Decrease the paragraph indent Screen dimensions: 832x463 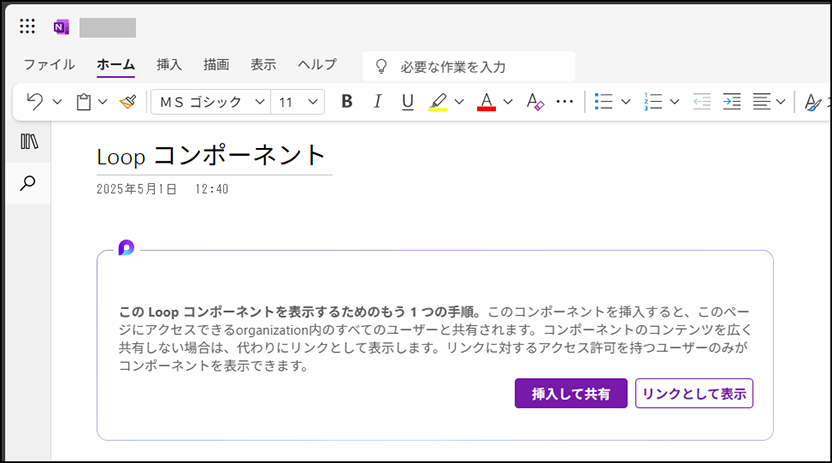702,101
